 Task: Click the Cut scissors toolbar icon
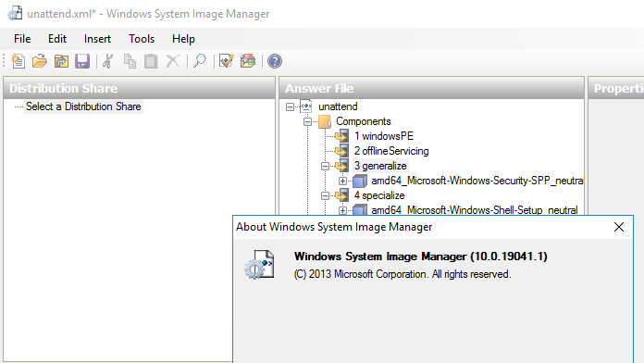pos(108,61)
